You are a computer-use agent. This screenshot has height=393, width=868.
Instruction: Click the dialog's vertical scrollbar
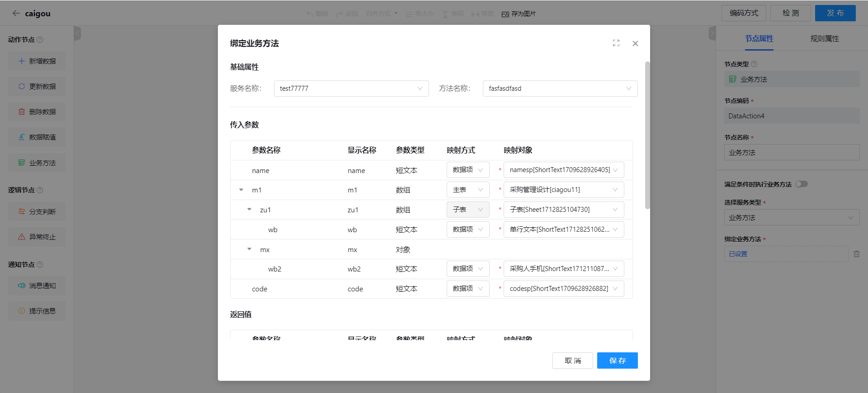(x=647, y=135)
